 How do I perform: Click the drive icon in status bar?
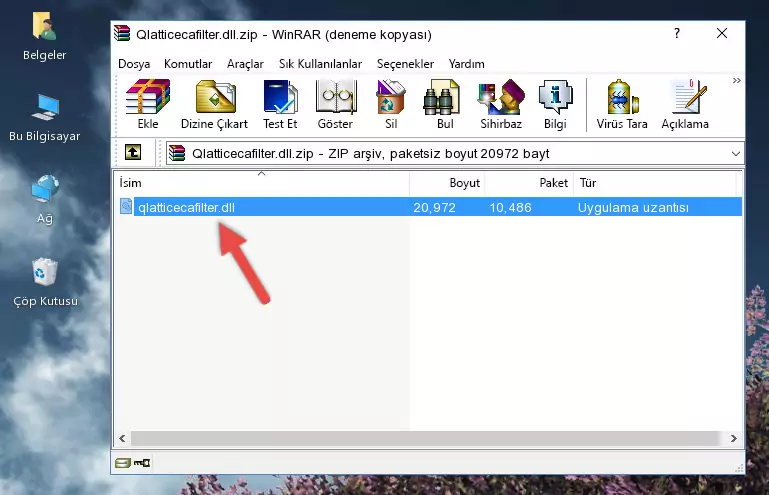point(123,463)
